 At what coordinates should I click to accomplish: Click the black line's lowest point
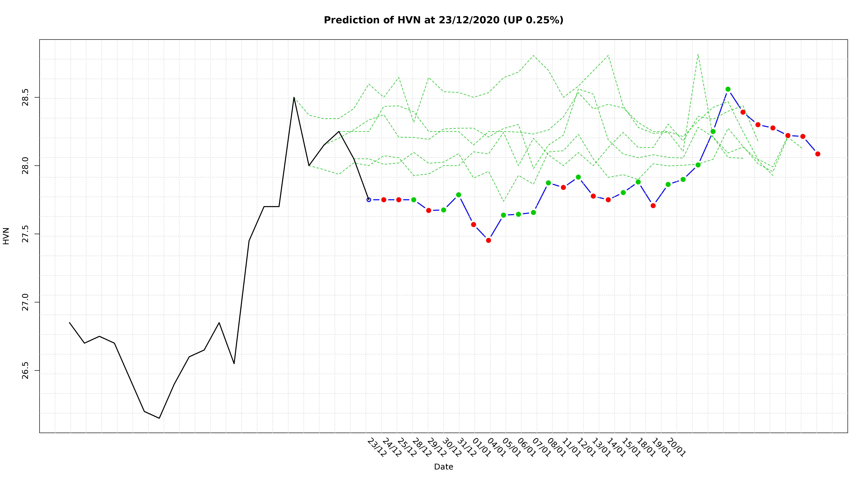[x=159, y=418]
